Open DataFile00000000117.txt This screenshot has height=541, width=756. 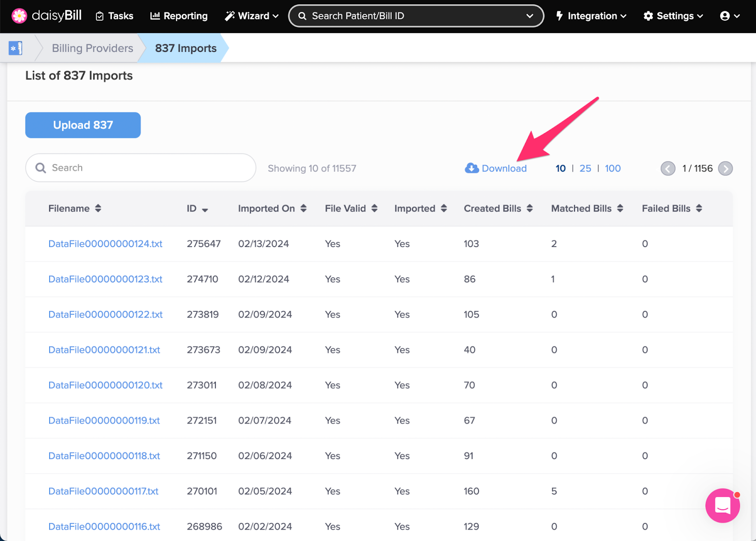(103, 491)
